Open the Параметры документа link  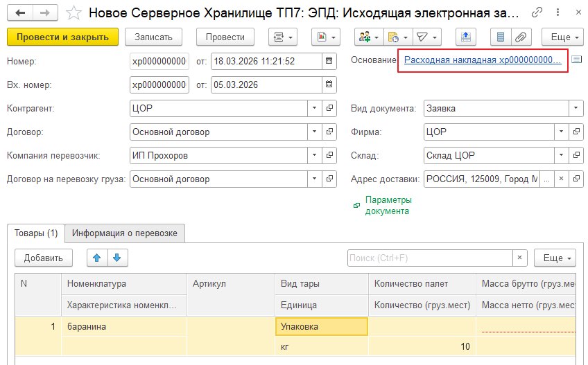388,206
